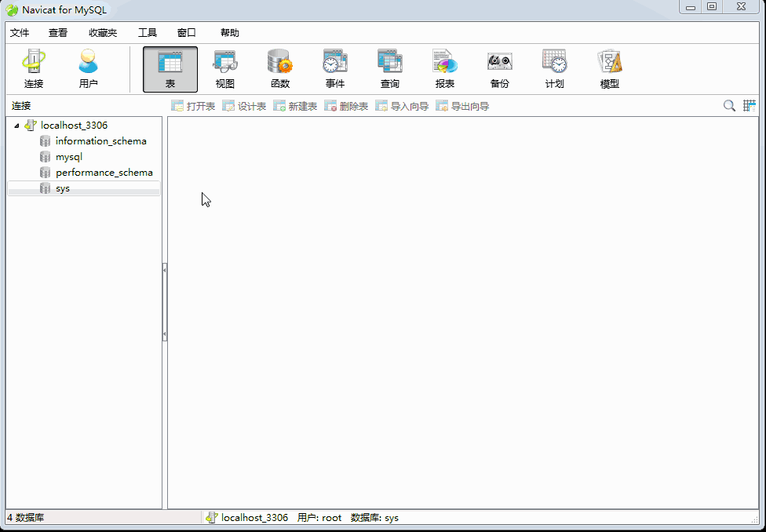This screenshot has width=766, height=532.
Task: Open the 查看 view menu
Action: pos(58,33)
